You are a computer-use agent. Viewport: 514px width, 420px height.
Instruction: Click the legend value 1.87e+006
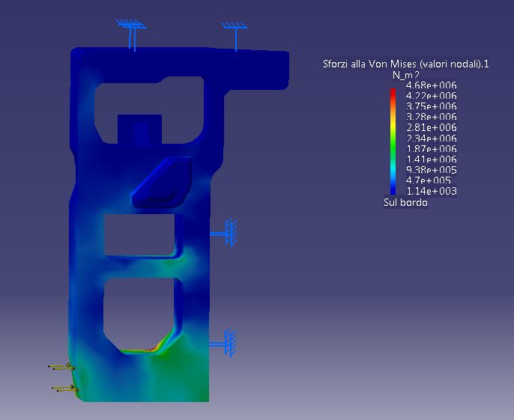tap(431, 149)
